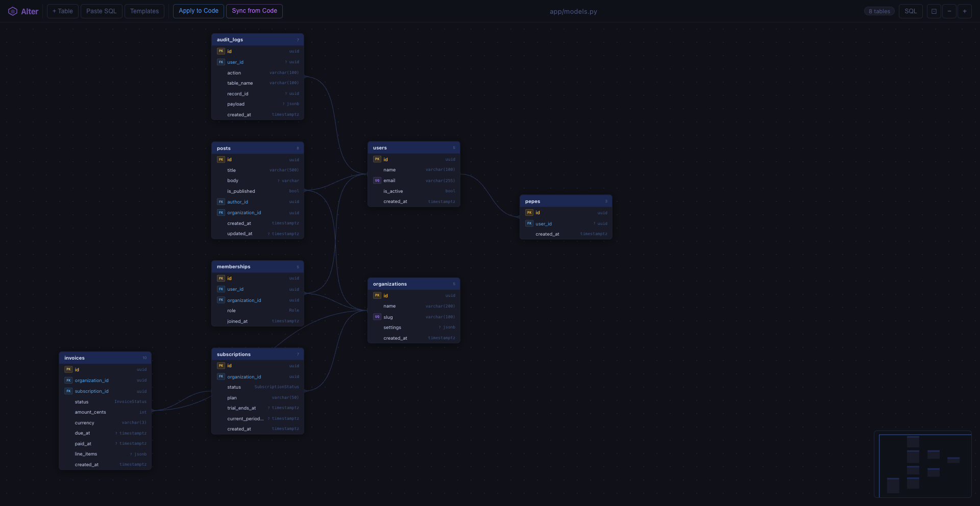The image size is (980, 506).
Task: Add a new table with + Table
Action: (x=63, y=11)
